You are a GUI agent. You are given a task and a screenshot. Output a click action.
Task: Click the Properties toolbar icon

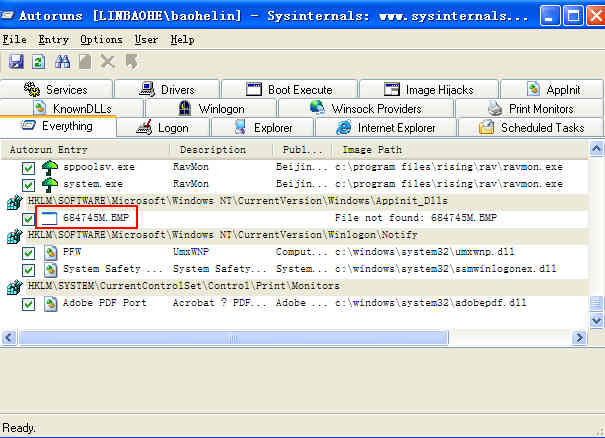pyautogui.click(x=85, y=62)
